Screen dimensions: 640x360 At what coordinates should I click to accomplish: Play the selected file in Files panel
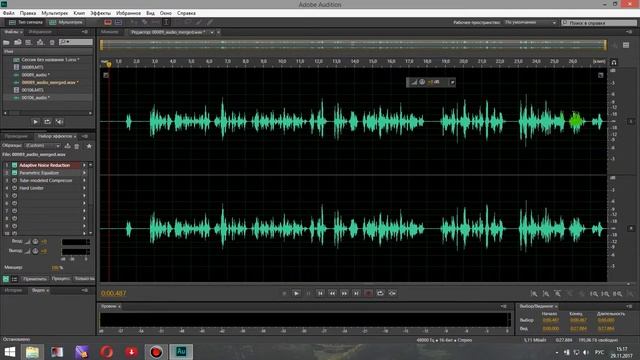[x=36, y=122]
